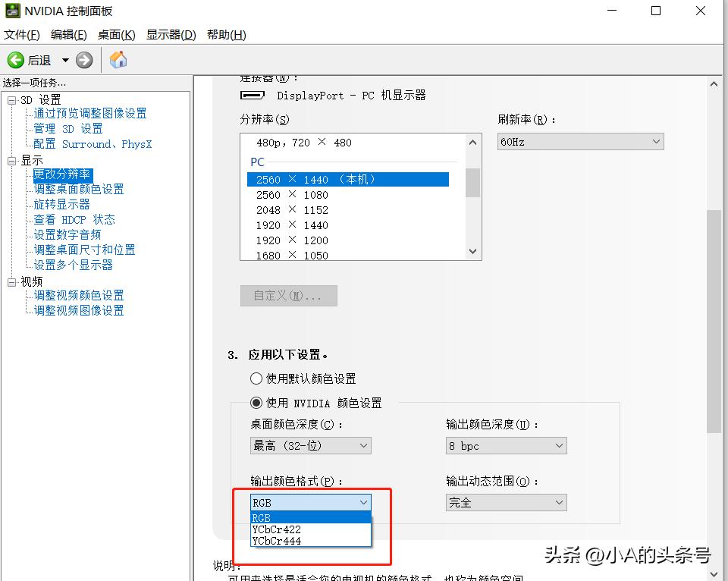Screen dimensions: 728x581
Task: Select YCbCr444 from the color format list
Action: (276, 540)
